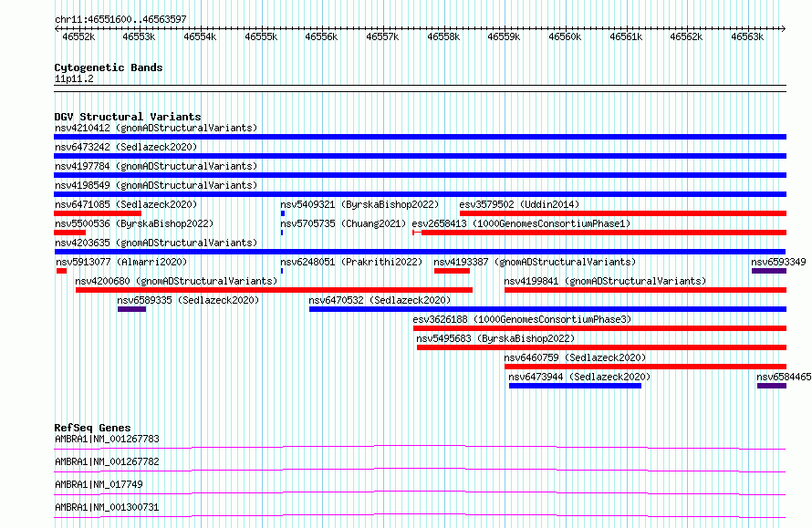The height and width of the screenshot is (528, 812).
Task: Click the 46555k ruler tick label
Action: point(261,36)
